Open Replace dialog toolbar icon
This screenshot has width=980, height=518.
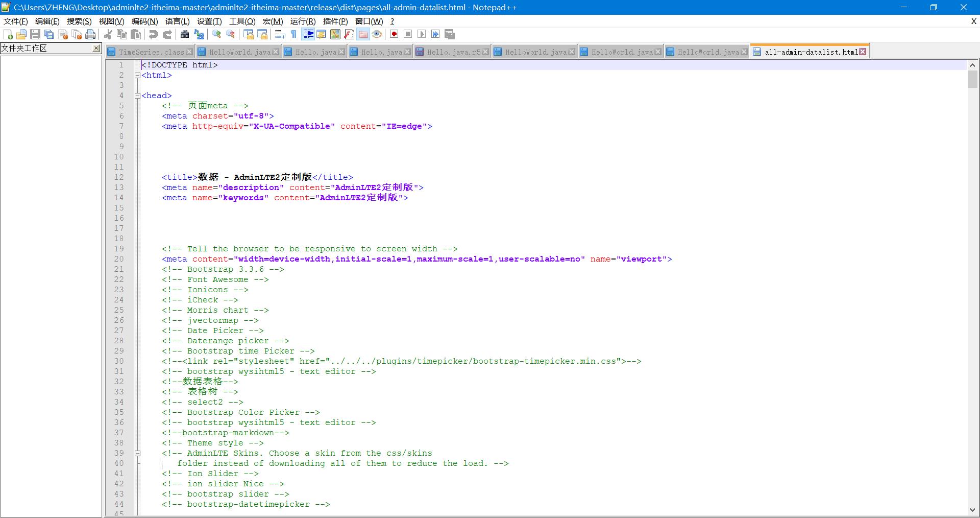click(199, 34)
